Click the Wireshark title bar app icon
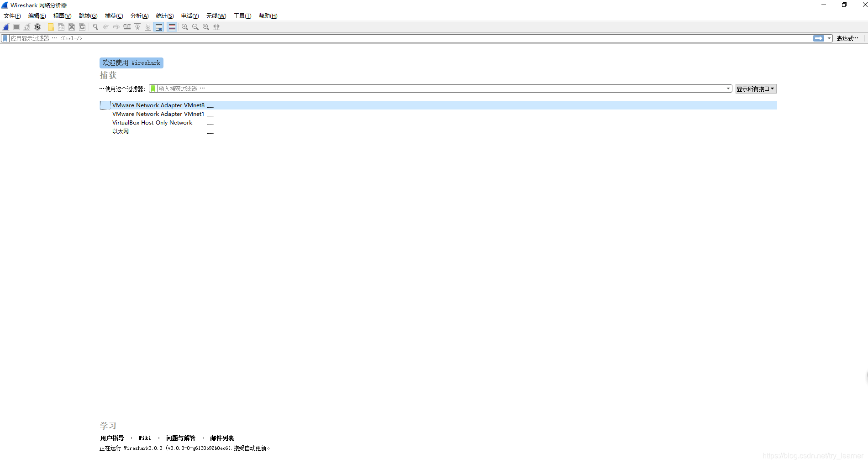This screenshot has width=868, height=464. [5, 5]
